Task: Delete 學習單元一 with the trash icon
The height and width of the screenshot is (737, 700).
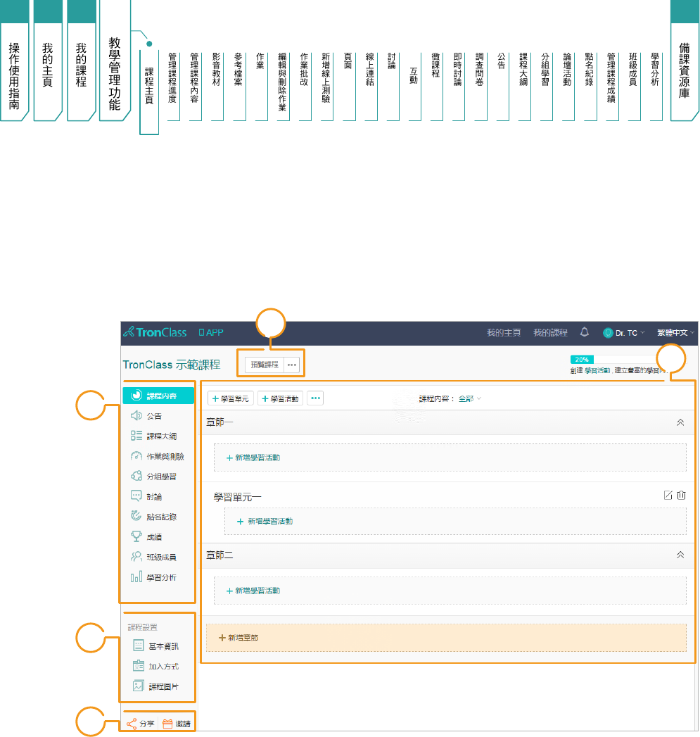Action: tap(681, 496)
